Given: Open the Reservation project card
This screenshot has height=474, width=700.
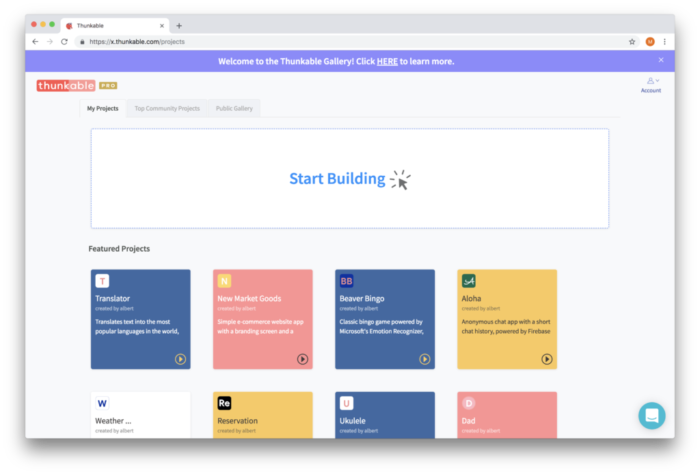Looking at the screenshot, I should [263, 415].
